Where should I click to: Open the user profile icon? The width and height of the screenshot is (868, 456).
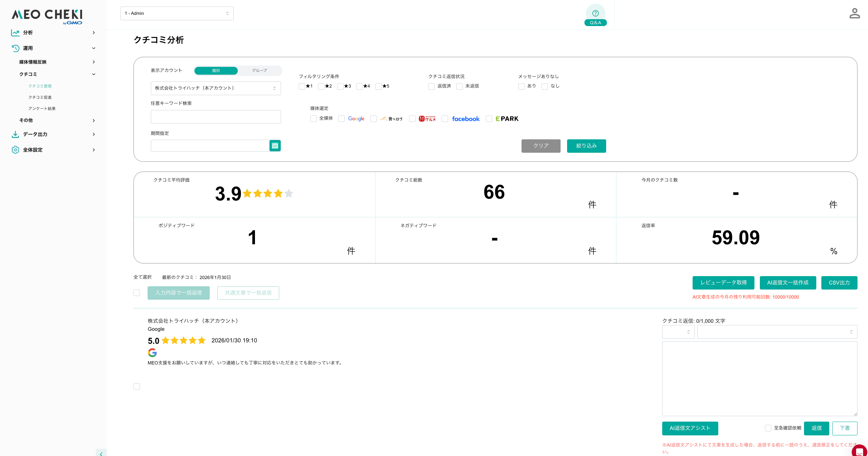pos(854,13)
